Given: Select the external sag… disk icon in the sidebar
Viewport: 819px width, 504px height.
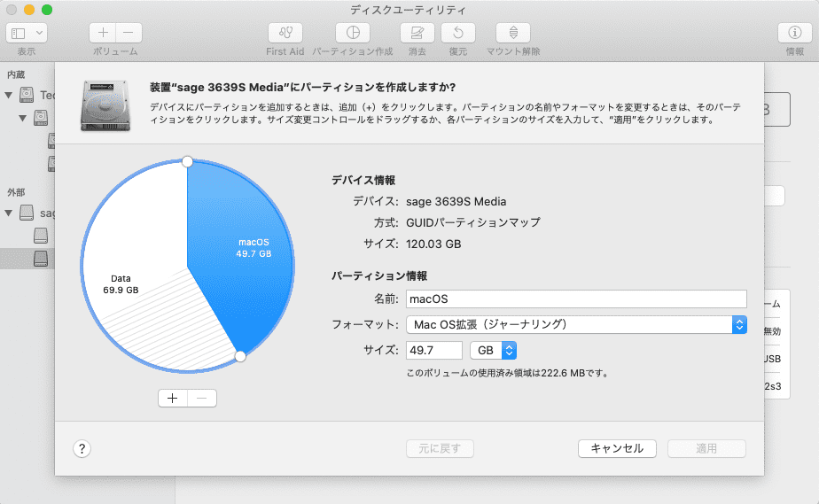Looking at the screenshot, I should tap(27, 213).
